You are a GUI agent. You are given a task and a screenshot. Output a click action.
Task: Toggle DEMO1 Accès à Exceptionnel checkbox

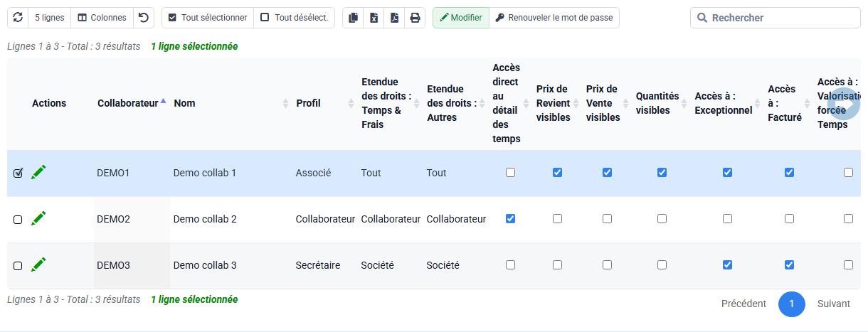(x=727, y=172)
